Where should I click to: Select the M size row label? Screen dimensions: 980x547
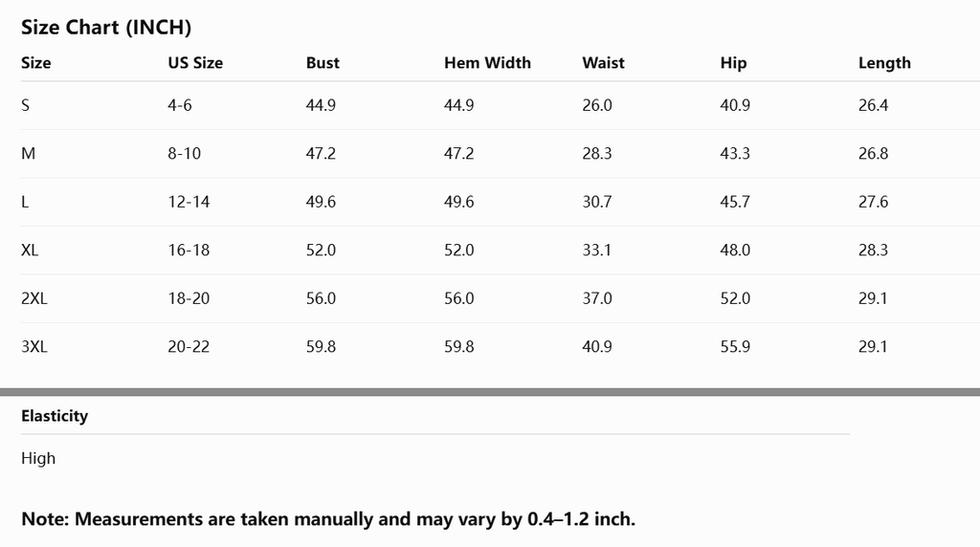click(x=28, y=154)
